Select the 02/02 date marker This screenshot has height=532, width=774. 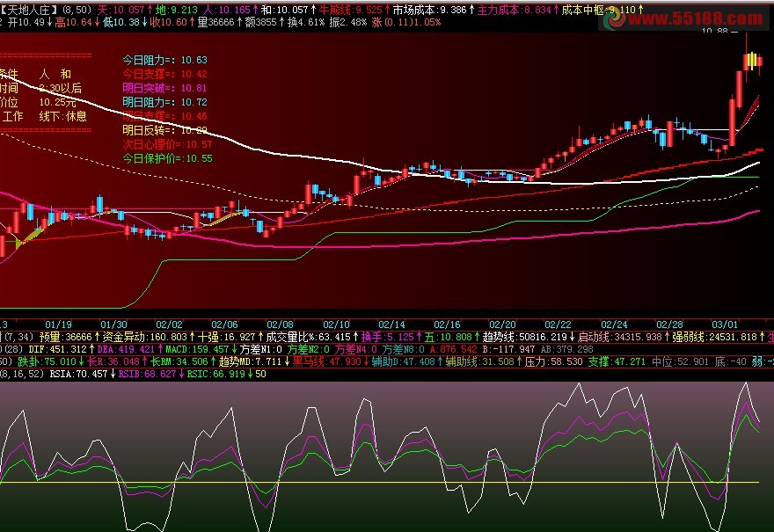169,324
